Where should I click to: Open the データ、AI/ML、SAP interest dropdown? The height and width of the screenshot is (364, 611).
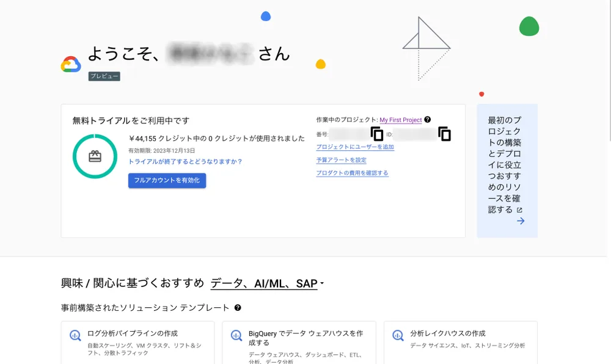click(267, 283)
